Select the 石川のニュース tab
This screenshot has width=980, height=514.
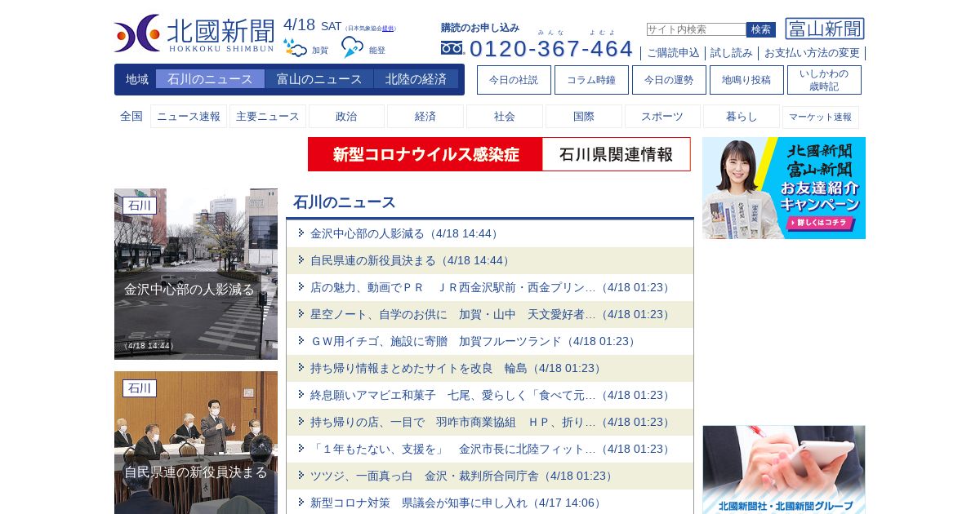pyautogui.click(x=210, y=79)
